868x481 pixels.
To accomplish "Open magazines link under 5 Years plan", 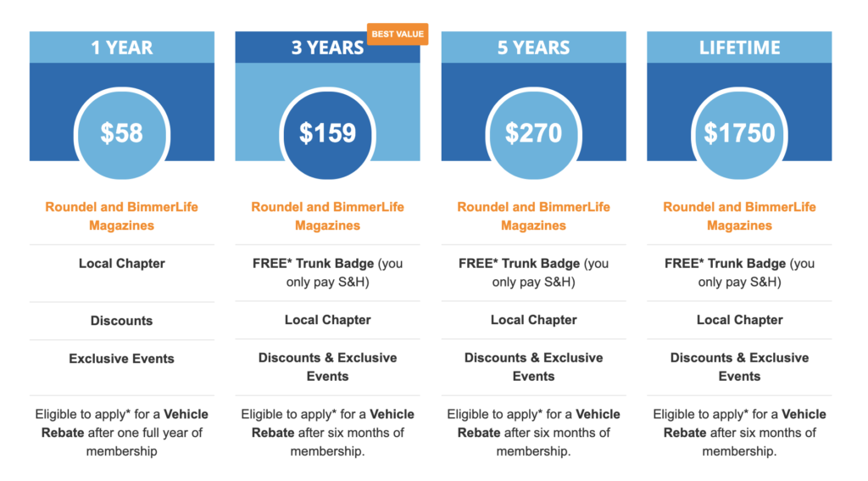I will click(x=534, y=216).
